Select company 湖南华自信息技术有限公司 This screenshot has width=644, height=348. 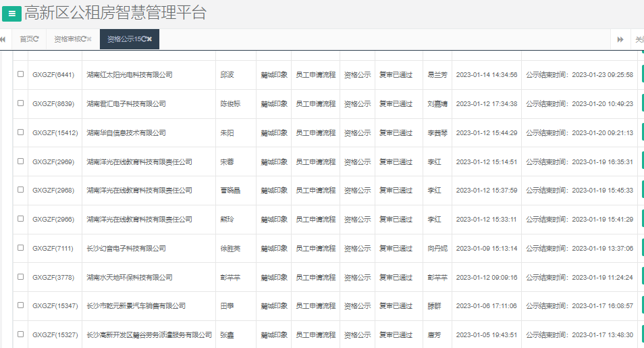coord(126,133)
